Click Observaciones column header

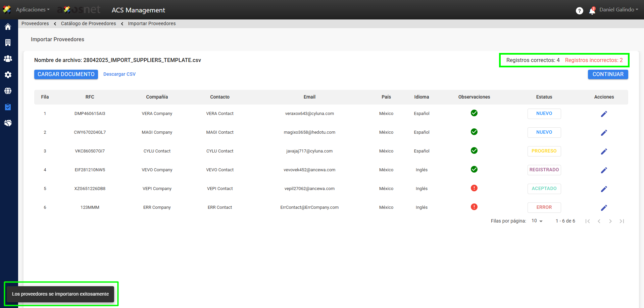(x=474, y=97)
